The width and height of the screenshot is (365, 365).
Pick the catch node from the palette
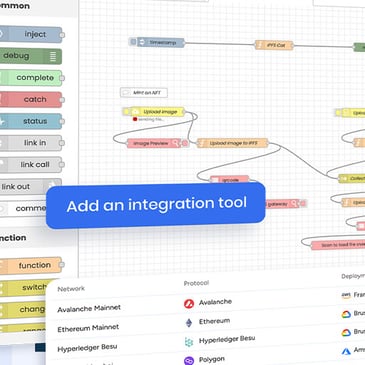tap(31, 99)
